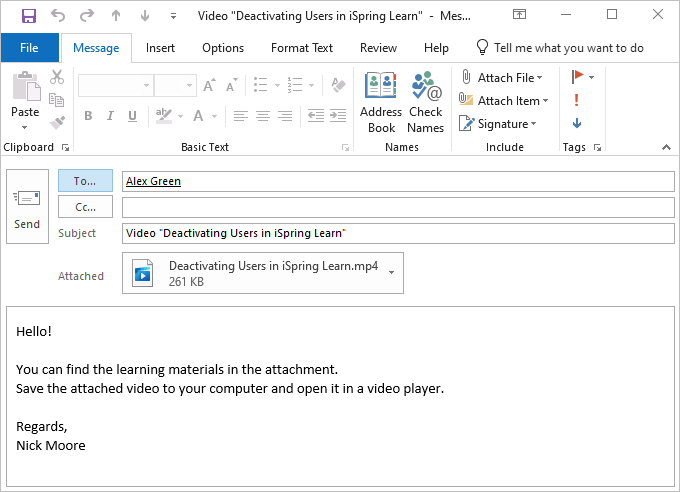Toggle underline formatting

coord(132,116)
